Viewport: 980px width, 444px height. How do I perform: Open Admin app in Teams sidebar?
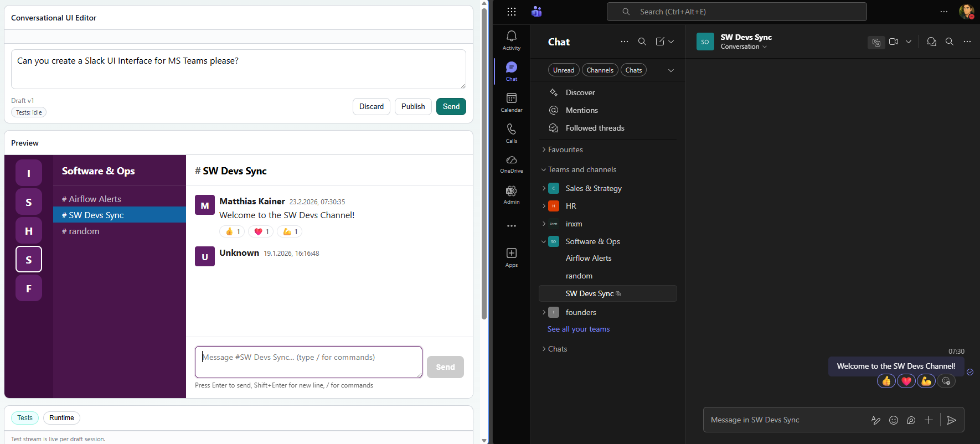pyautogui.click(x=511, y=195)
